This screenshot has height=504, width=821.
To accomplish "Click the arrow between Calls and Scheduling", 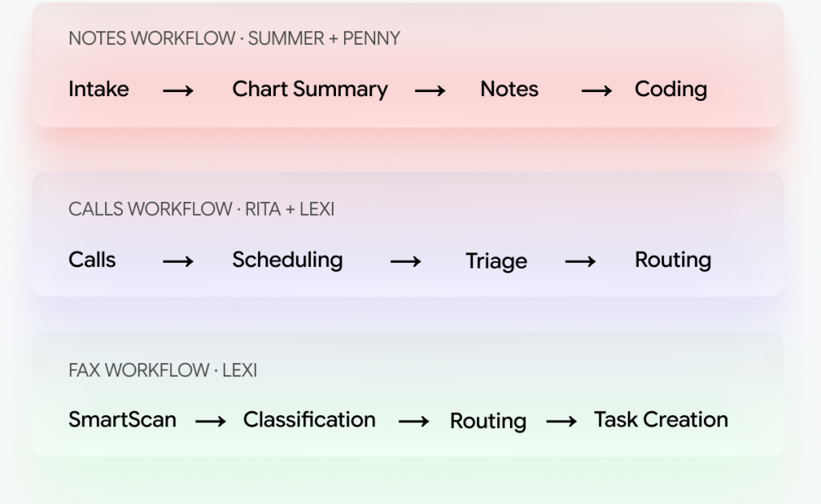I will point(178,261).
